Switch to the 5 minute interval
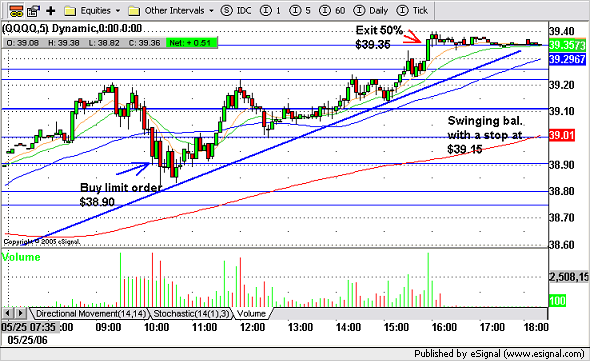 (x=300, y=11)
